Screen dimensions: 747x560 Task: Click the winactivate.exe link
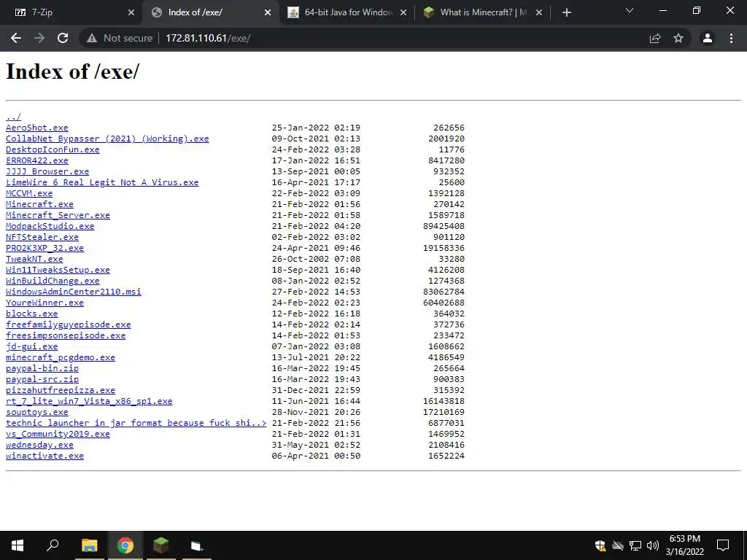(x=44, y=456)
